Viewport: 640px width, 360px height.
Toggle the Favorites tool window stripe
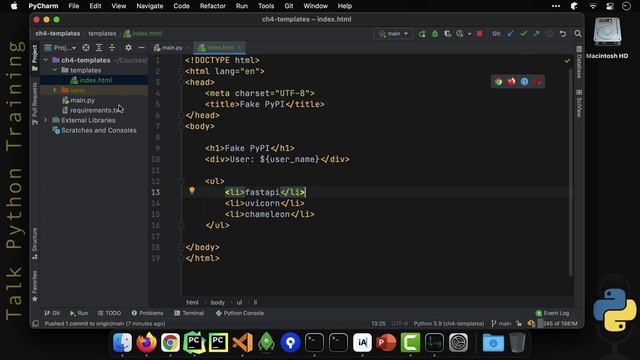pyautogui.click(x=35, y=286)
